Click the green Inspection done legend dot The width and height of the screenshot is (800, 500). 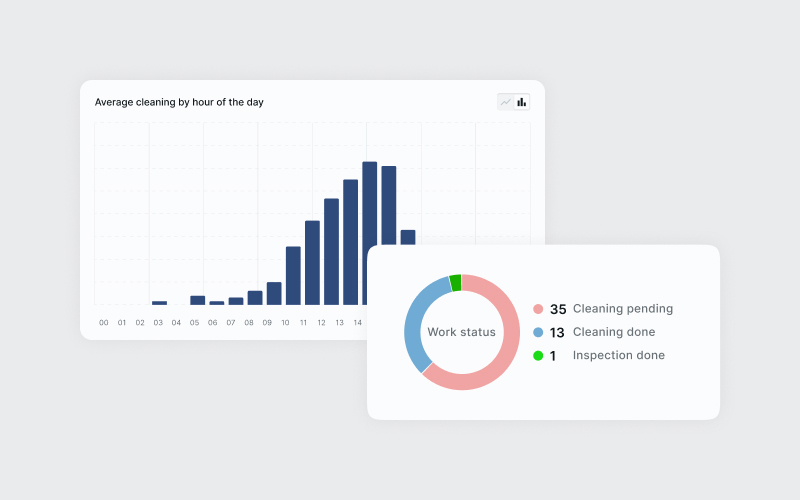[538, 355]
